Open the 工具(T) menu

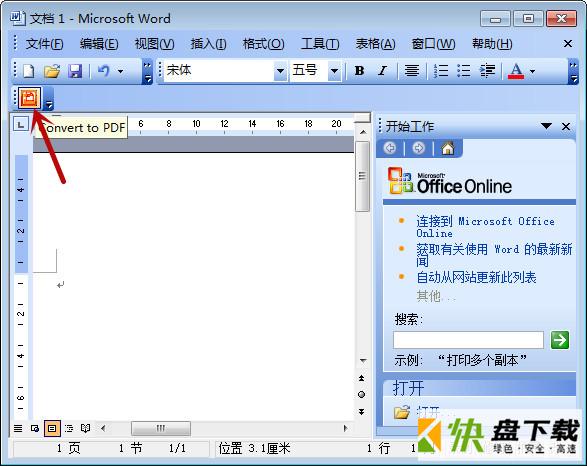320,44
